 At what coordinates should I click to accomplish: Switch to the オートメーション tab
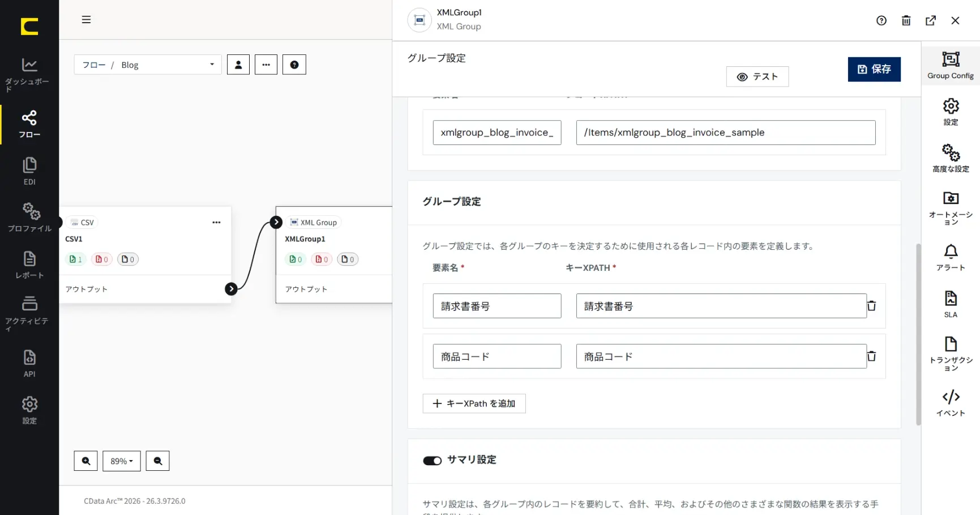point(951,208)
